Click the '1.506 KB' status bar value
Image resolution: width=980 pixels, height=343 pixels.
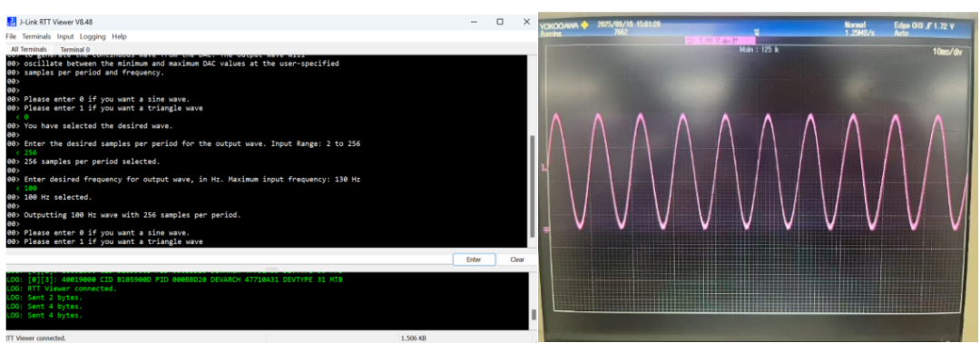[413, 338]
